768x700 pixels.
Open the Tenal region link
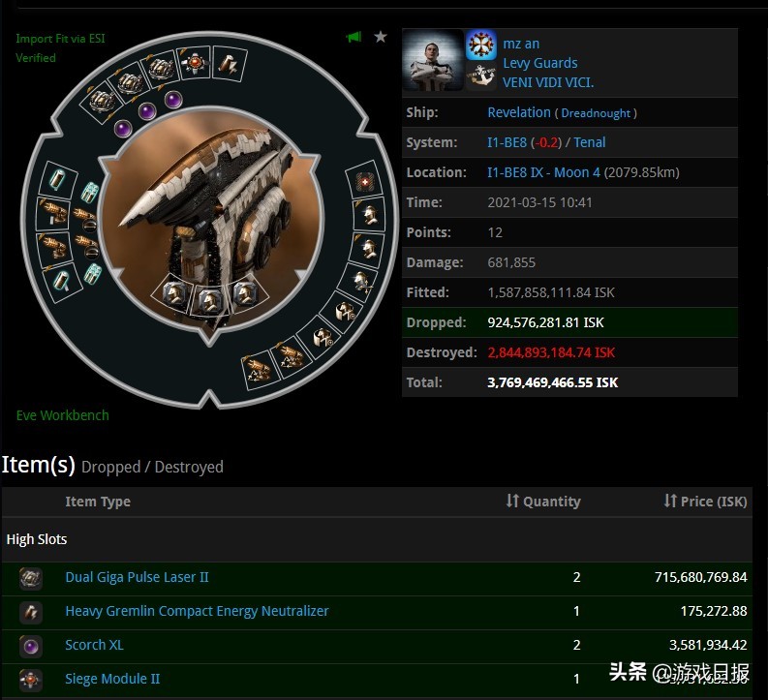click(590, 142)
